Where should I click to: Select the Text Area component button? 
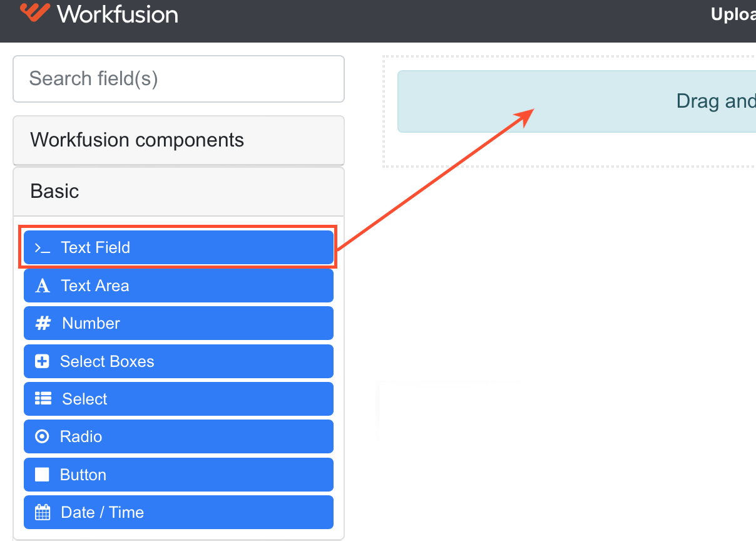178,286
